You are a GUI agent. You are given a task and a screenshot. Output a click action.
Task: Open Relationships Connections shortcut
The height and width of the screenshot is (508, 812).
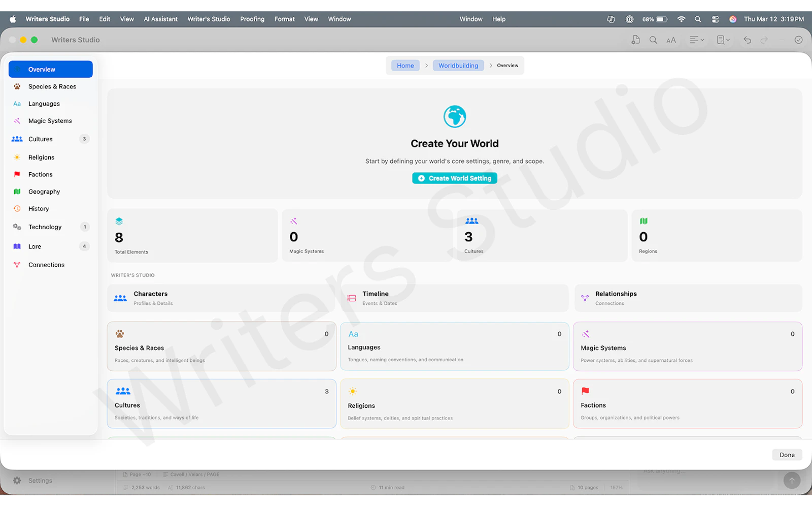click(688, 298)
